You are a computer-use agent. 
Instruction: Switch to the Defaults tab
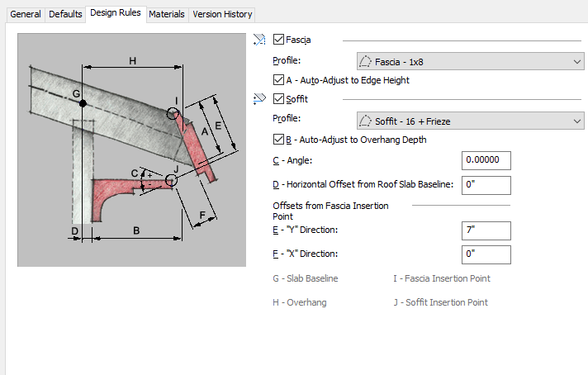click(65, 14)
